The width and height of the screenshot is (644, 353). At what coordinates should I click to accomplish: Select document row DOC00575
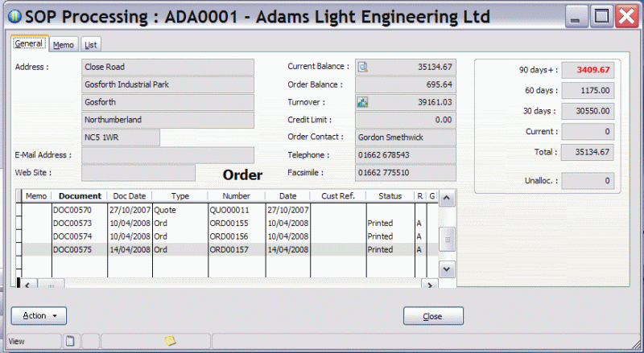click(x=229, y=249)
